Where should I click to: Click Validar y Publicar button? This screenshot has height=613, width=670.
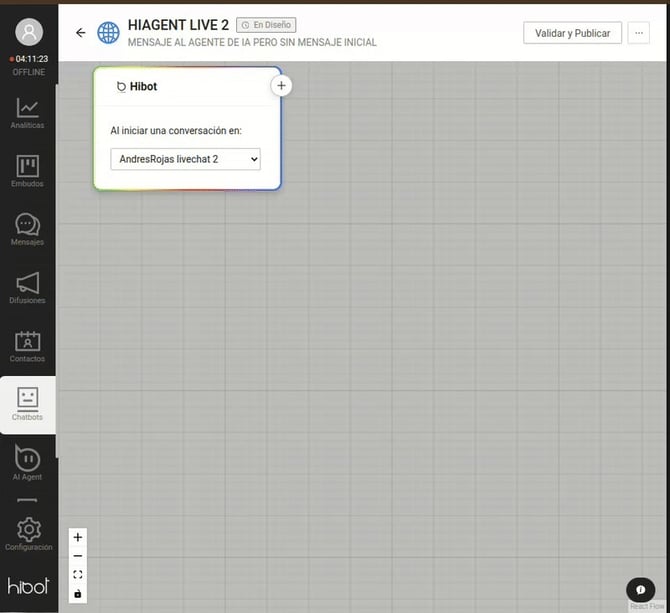572,33
